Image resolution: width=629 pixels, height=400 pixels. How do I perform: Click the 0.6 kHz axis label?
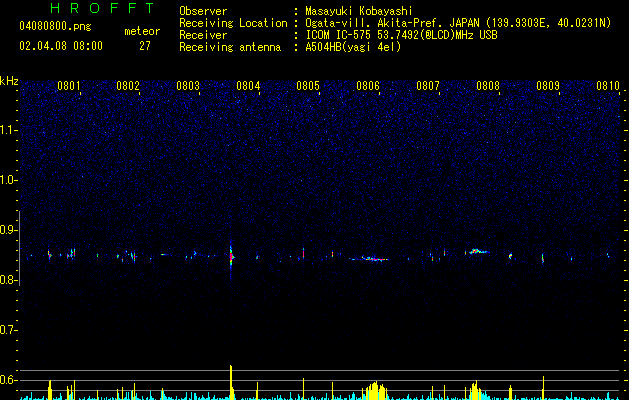tap(8, 380)
